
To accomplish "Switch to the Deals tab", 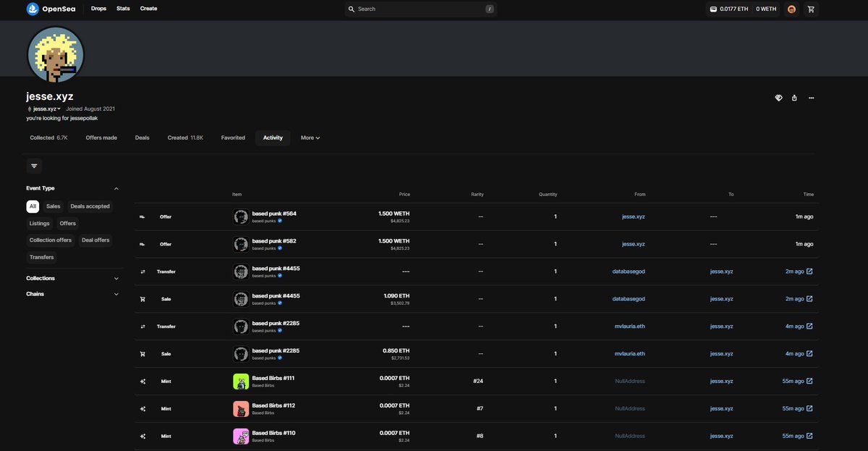I will point(142,138).
